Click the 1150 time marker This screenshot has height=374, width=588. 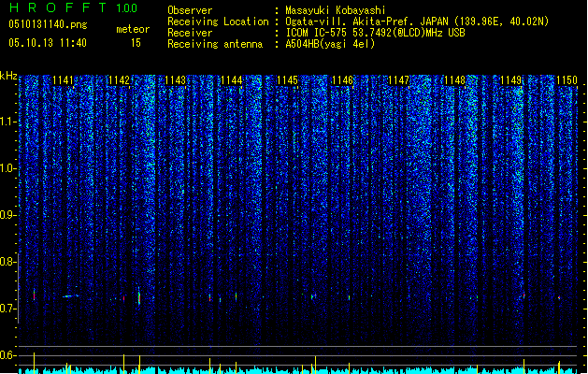[566, 80]
